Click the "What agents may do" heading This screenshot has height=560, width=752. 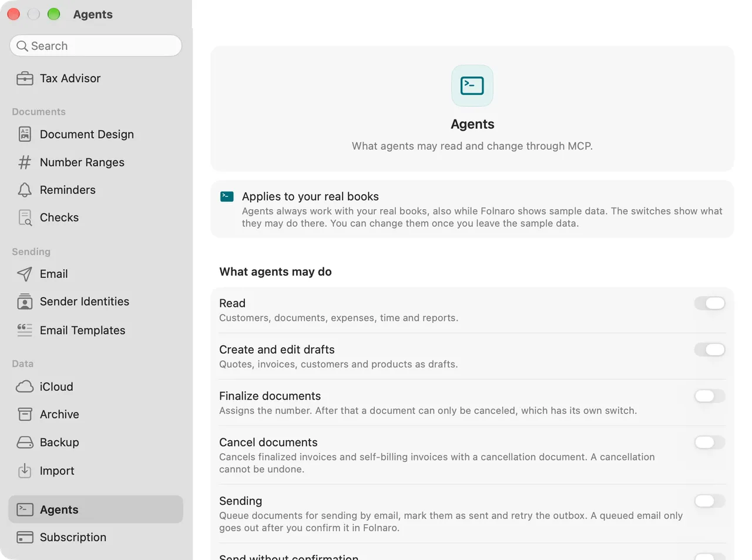point(276,271)
